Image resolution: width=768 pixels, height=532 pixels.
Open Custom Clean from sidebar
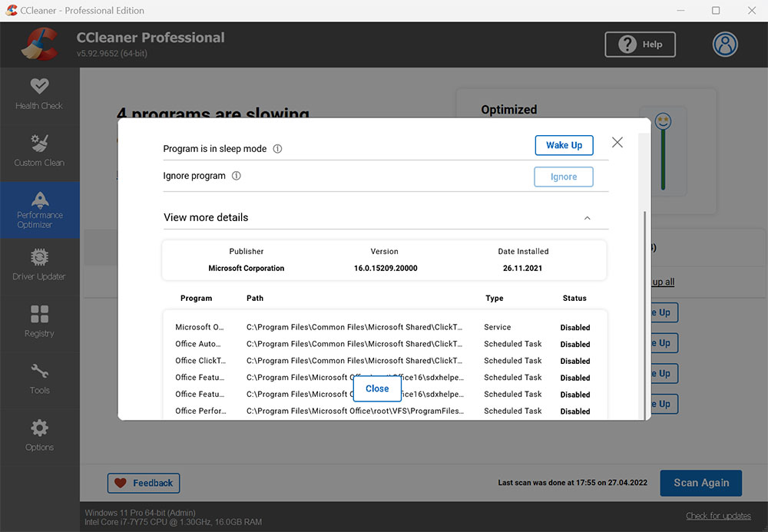pos(39,152)
